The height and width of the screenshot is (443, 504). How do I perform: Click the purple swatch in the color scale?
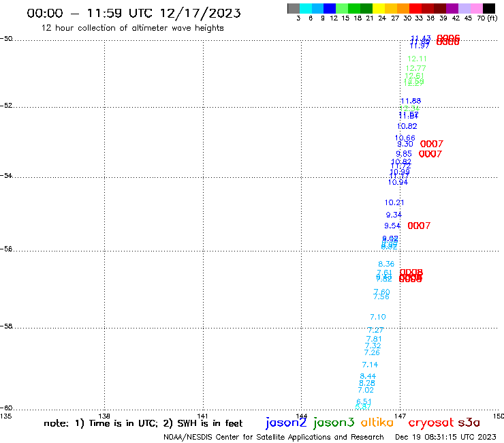tap(452, 8)
